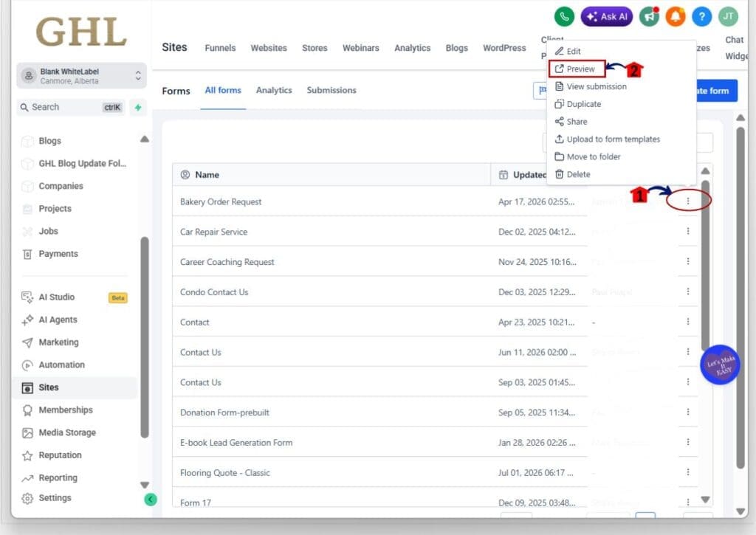
Task: Open Projects in the sidebar
Action: [55, 209]
